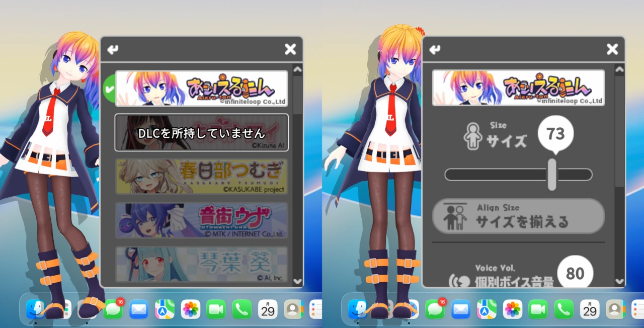Viewport: 644px width, 328px height.
Task: Close the Size settings panel with X
Action: [612, 49]
